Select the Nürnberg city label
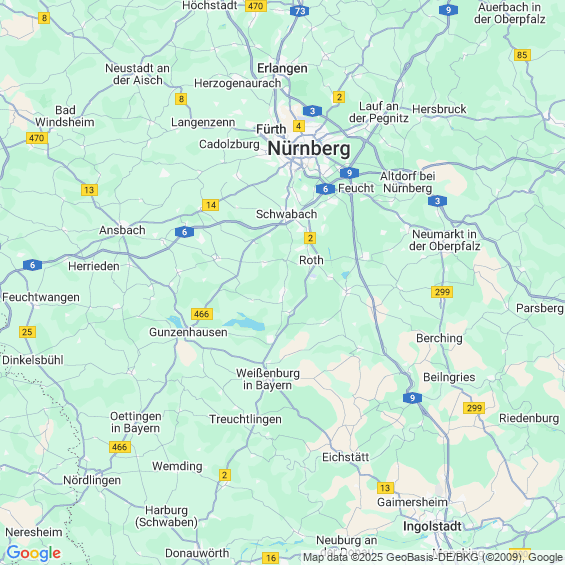Screen dimensions: 565x565 click(x=309, y=148)
